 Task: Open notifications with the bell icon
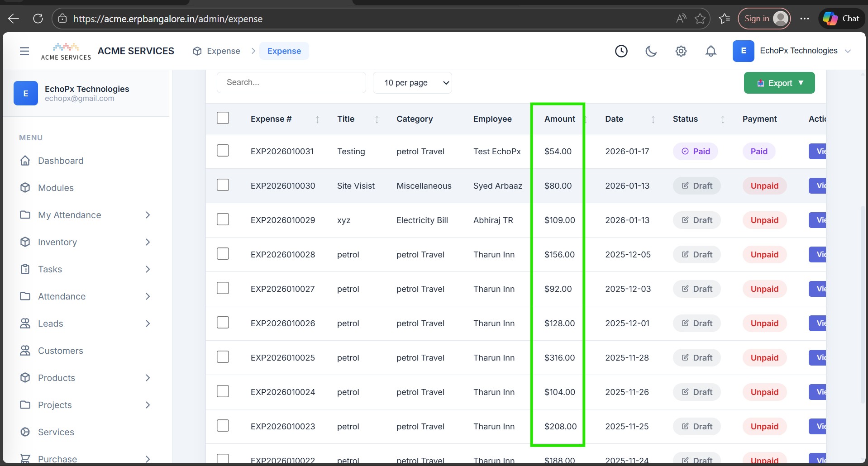711,51
